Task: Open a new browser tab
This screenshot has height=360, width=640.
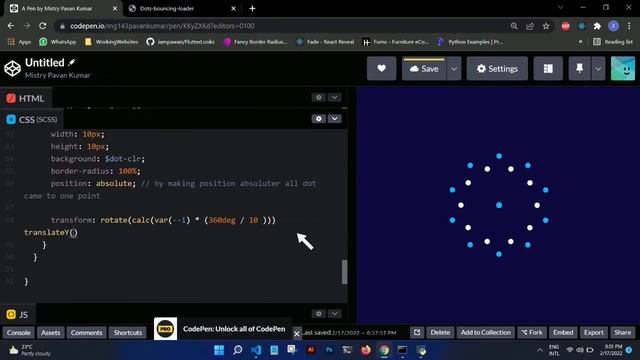Action: coord(252,9)
